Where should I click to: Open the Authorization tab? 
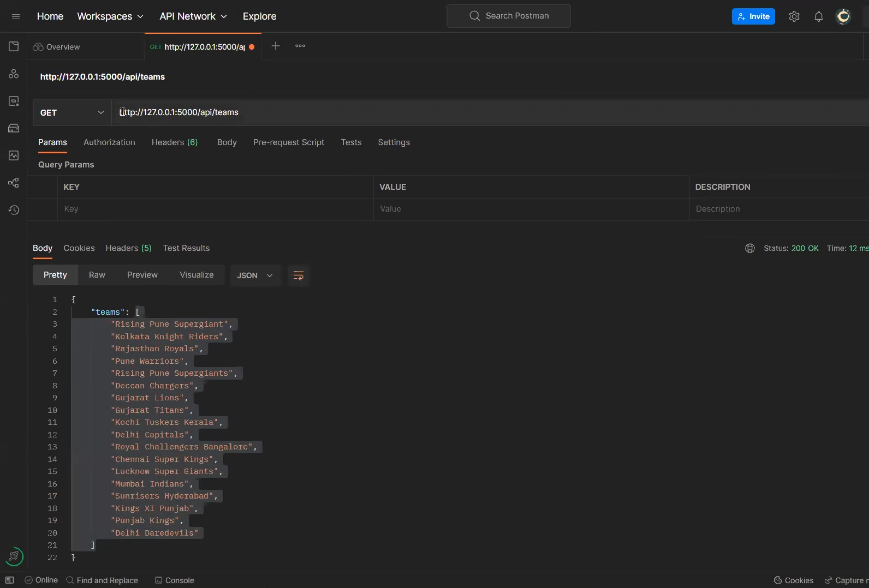[109, 142]
